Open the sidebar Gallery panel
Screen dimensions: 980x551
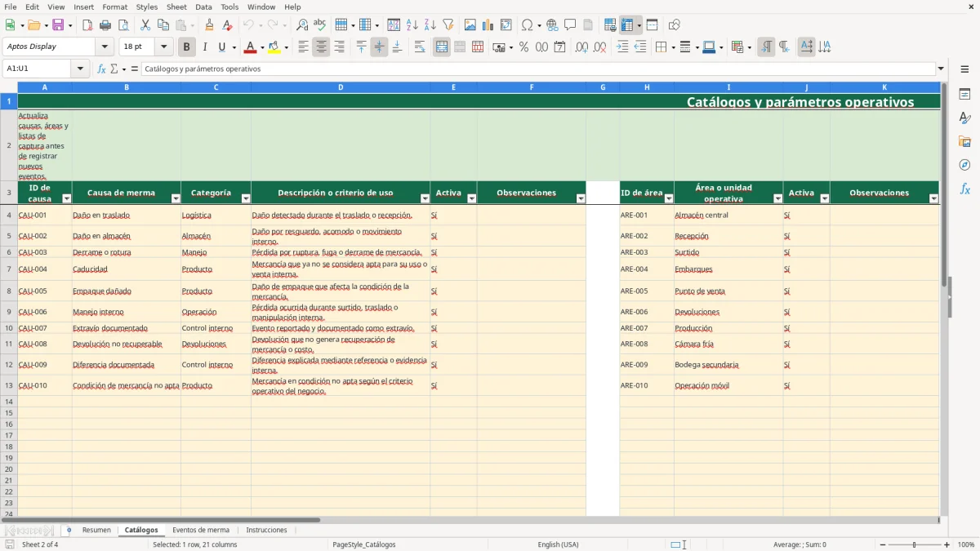tap(964, 141)
